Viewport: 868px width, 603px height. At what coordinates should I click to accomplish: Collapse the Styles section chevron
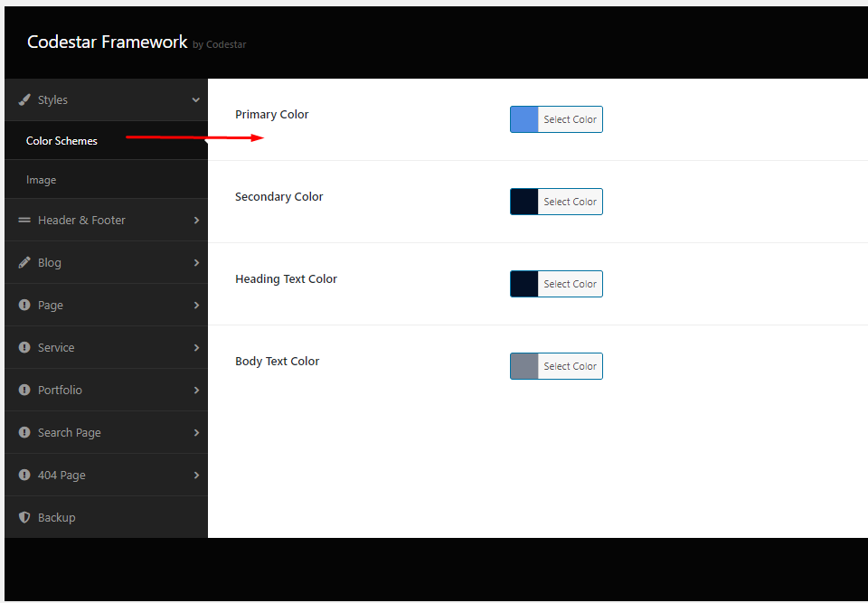(x=195, y=100)
